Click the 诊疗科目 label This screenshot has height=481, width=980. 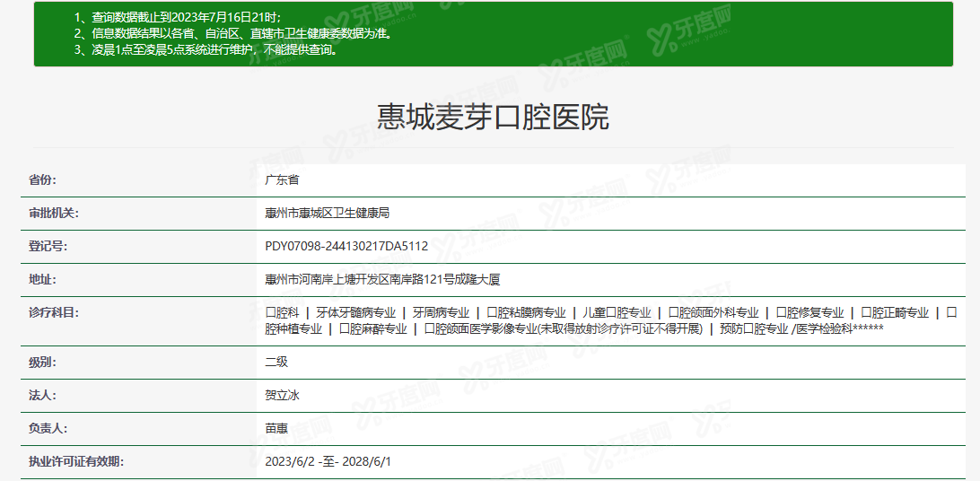point(54,312)
